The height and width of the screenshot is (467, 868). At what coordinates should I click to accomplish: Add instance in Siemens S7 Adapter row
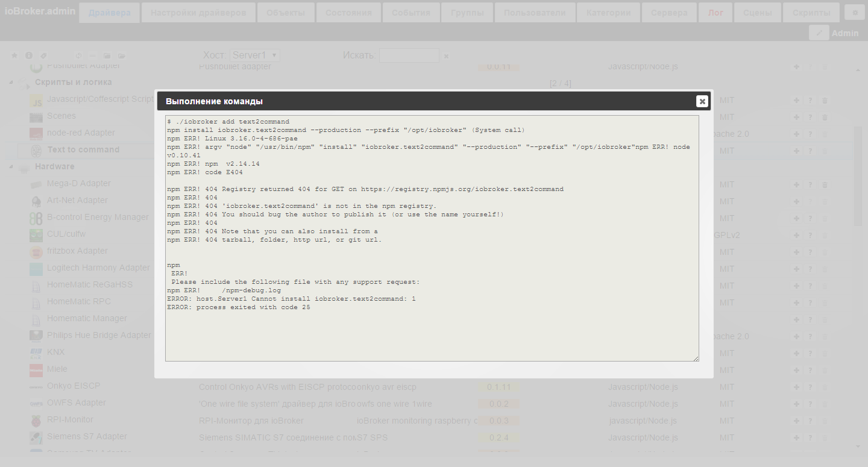pyautogui.click(x=796, y=437)
